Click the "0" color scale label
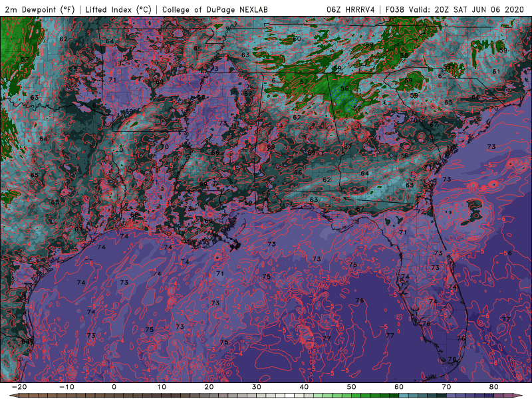The height and width of the screenshot is (399, 532). [114, 387]
